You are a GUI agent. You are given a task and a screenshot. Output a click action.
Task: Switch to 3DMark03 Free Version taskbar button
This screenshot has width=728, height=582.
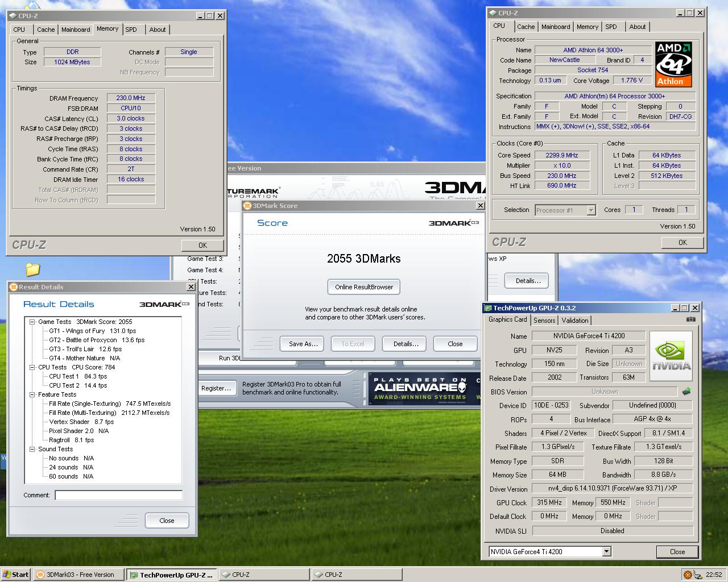(78, 575)
